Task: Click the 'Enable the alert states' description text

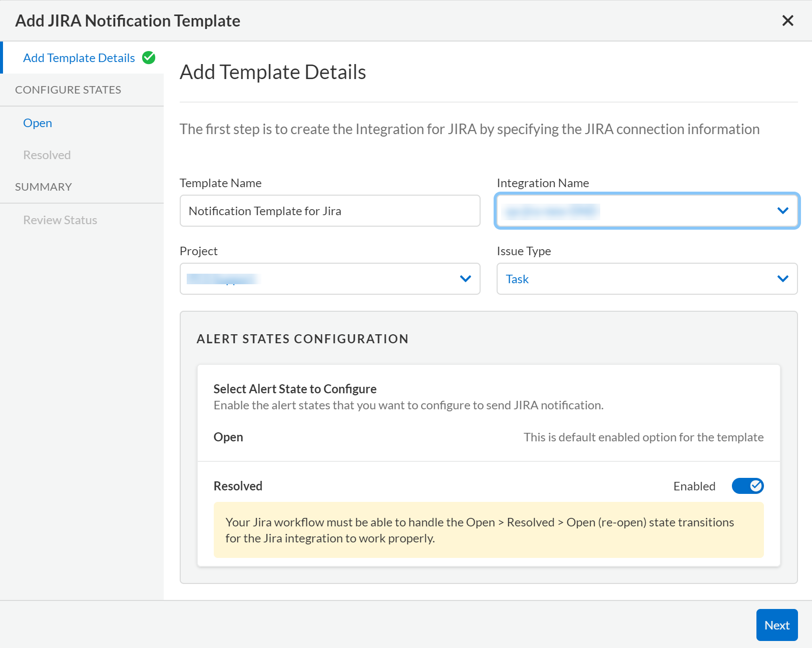Action: [409, 405]
